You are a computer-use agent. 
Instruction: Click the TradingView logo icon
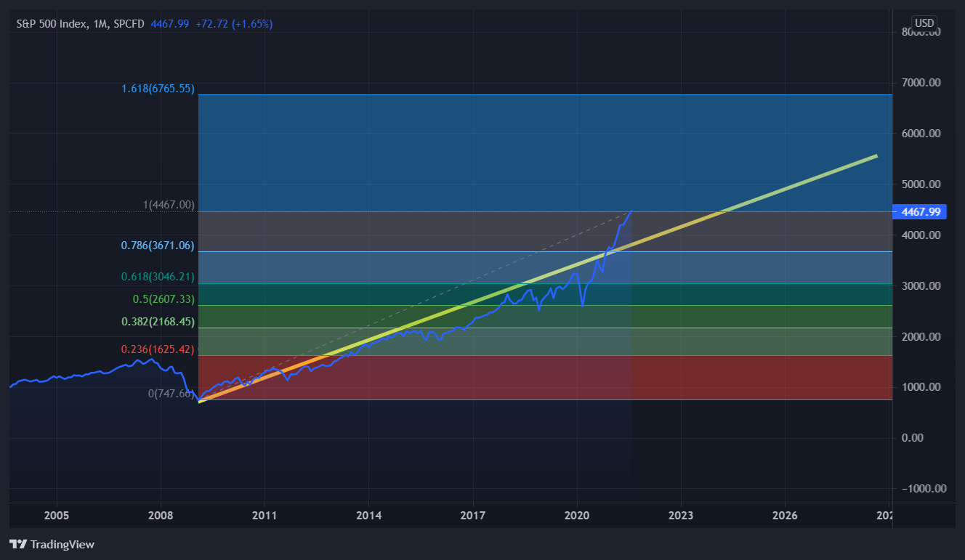click(18, 544)
